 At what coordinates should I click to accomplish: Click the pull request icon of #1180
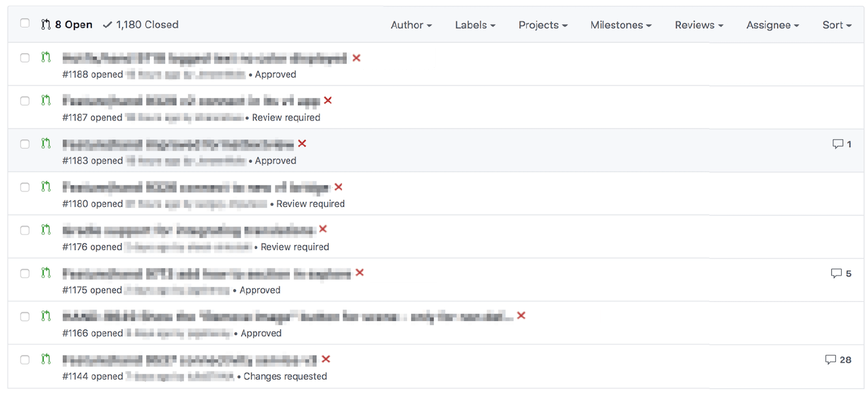pos(45,187)
